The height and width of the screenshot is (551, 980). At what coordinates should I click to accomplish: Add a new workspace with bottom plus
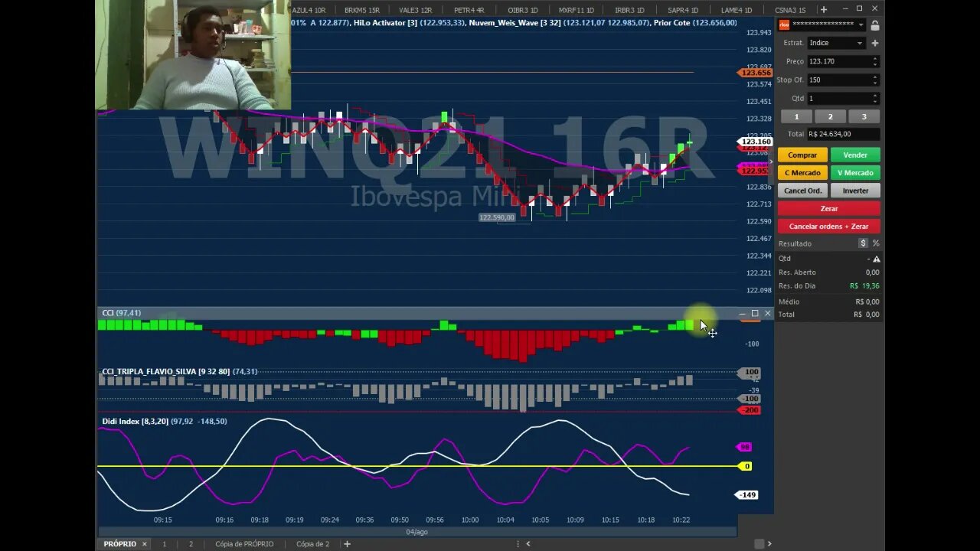point(348,544)
